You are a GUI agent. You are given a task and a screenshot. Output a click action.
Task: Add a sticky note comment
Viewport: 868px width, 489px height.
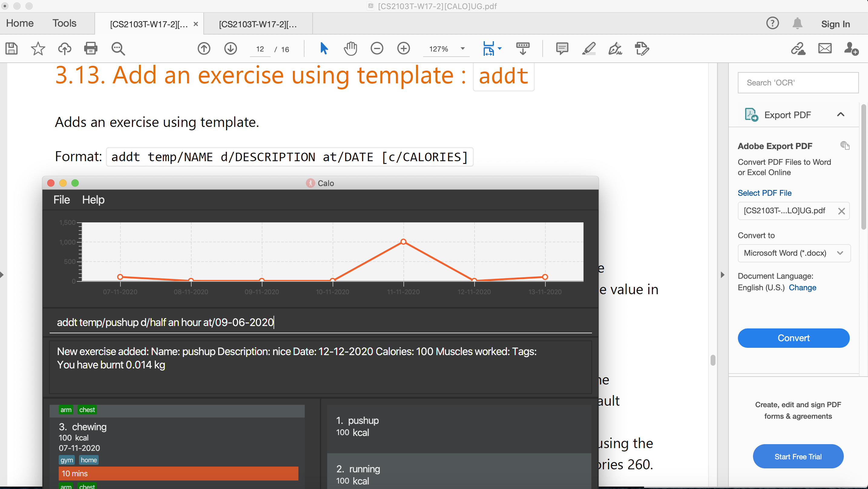click(x=562, y=49)
